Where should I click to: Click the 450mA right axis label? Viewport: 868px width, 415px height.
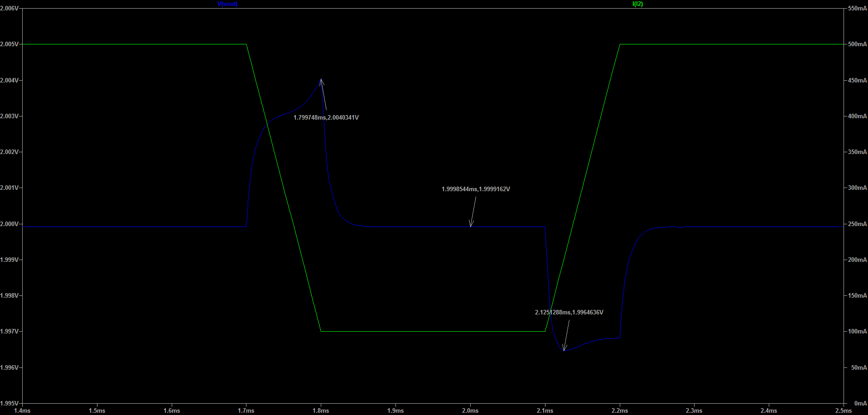[857, 81]
